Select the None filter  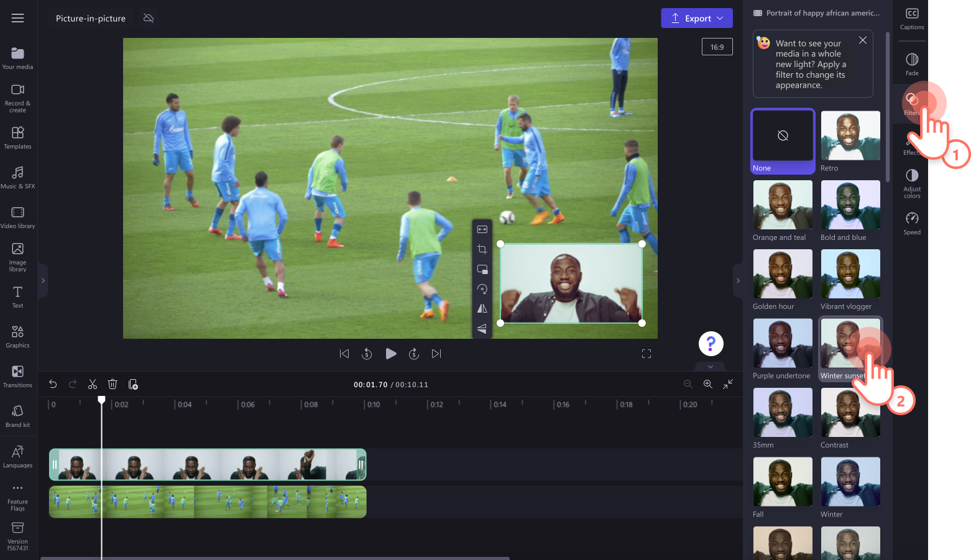click(783, 142)
